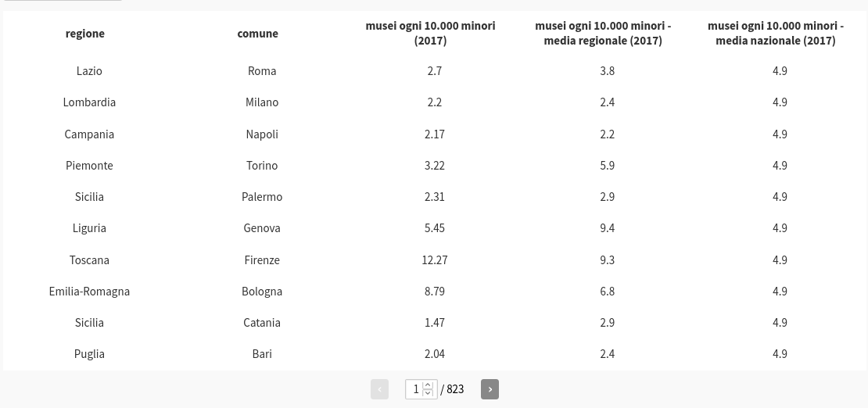Sort by media regionale (2017) column header
Viewport: 868px width, 408px height.
pyautogui.click(x=603, y=33)
